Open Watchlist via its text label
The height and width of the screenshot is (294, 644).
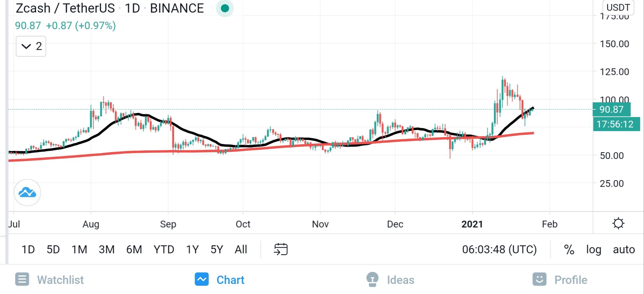click(x=60, y=280)
